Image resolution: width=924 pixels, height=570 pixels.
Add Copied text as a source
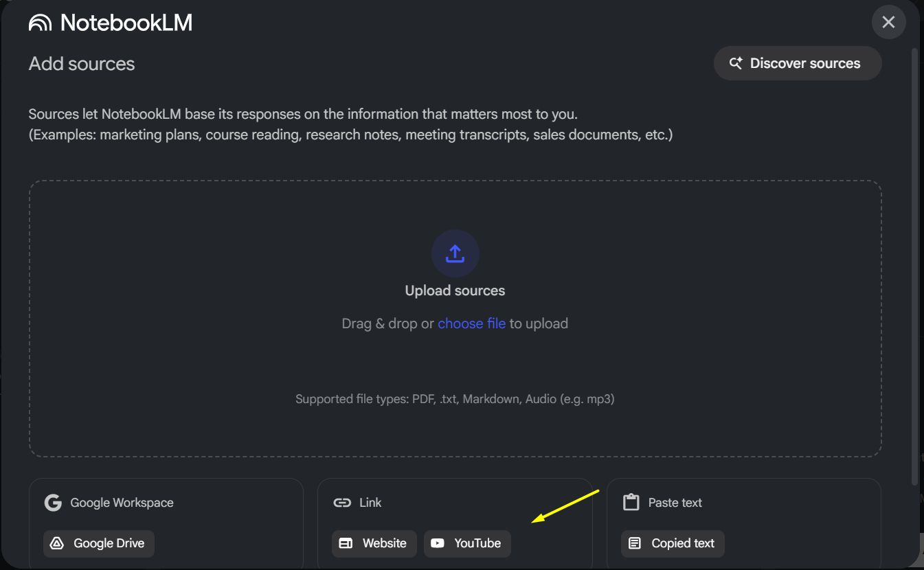(673, 543)
